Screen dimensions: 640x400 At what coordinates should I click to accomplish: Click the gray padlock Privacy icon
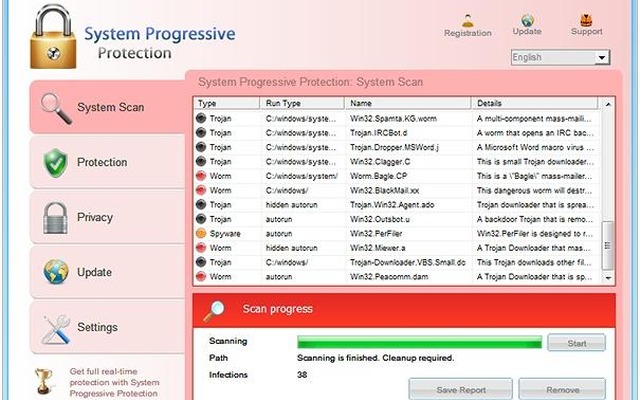point(56,218)
